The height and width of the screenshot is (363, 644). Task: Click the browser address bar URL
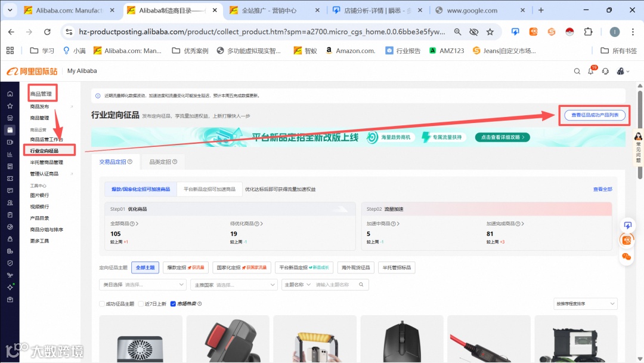tap(262, 32)
